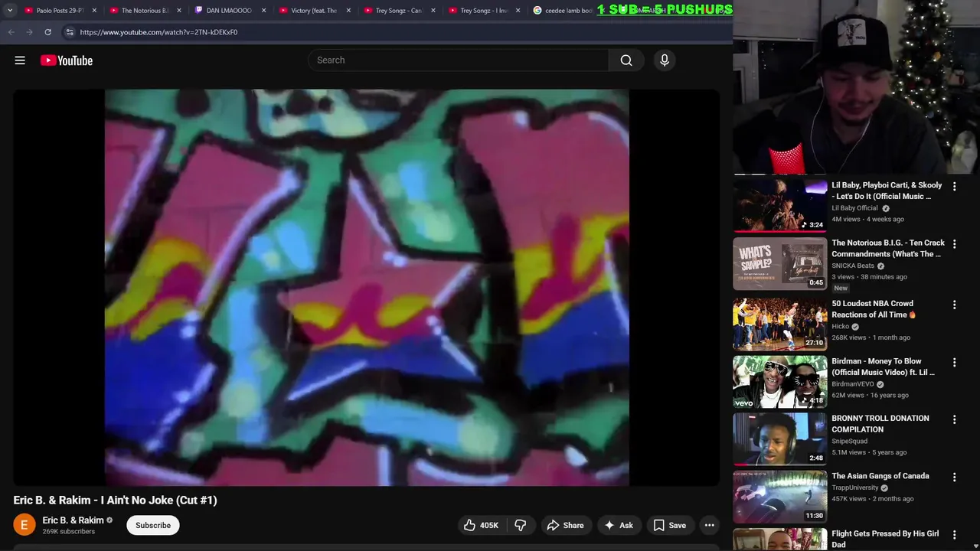Screen dimensions: 980x551
Task: Click the 50 Loudest NBA Crowd title
Action: coord(874,309)
